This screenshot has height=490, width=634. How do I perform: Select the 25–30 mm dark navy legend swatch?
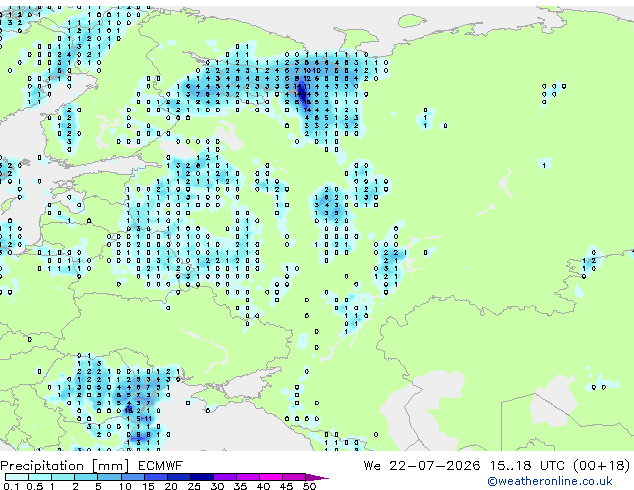[201, 477]
